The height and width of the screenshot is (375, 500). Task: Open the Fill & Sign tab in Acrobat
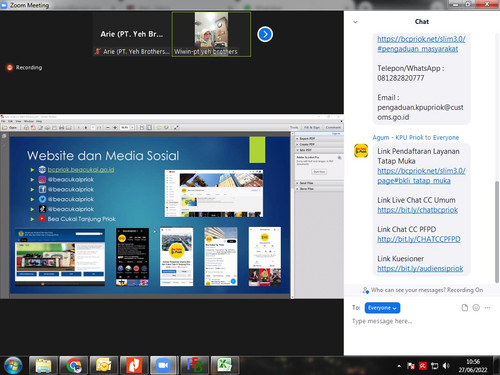tap(312, 128)
